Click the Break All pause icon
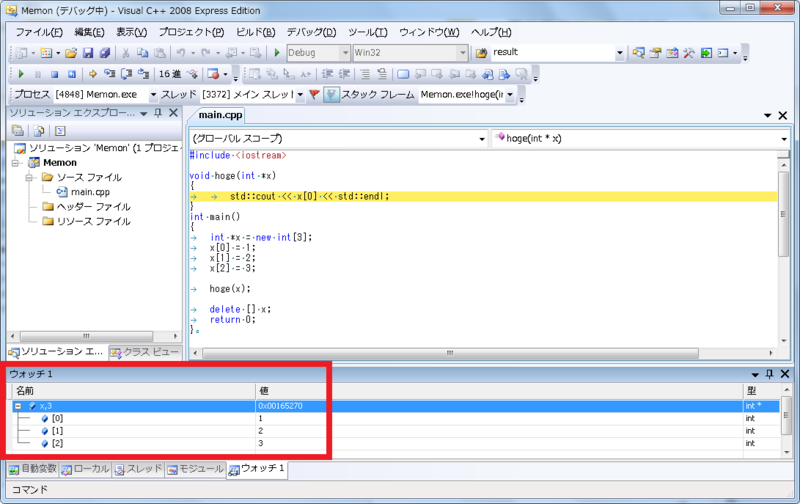 point(37,74)
